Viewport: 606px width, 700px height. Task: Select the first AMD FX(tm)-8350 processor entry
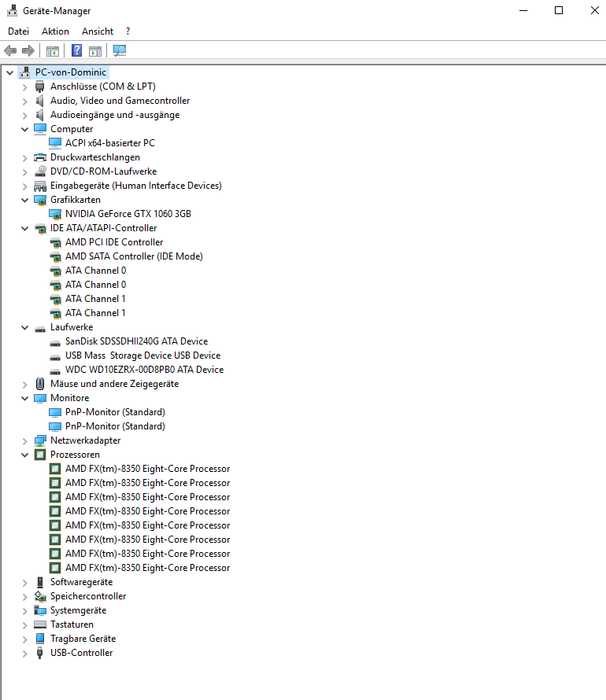148,469
